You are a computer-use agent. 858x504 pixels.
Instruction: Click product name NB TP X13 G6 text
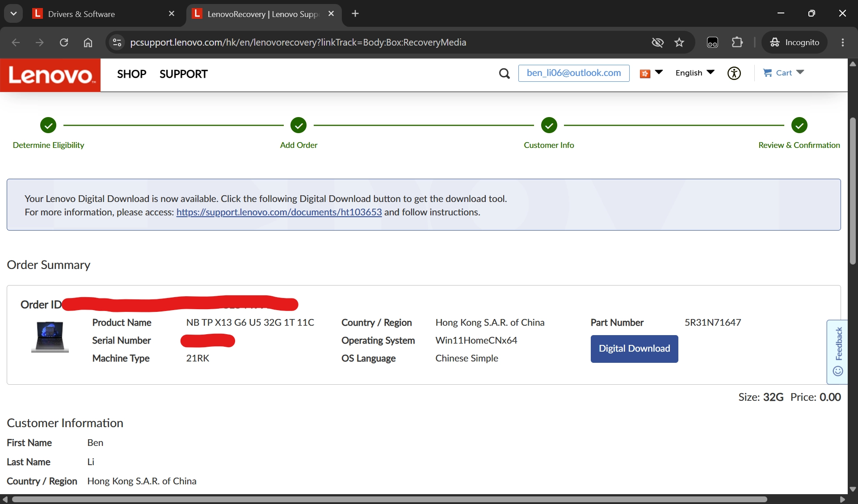pyautogui.click(x=250, y=323)
